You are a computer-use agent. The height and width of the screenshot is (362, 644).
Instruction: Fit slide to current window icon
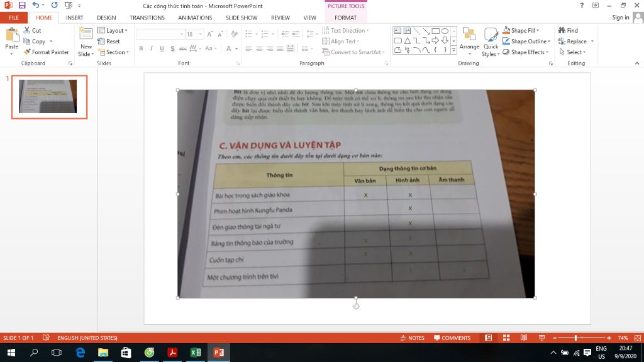pyautogui.click(x=638, y=337)
